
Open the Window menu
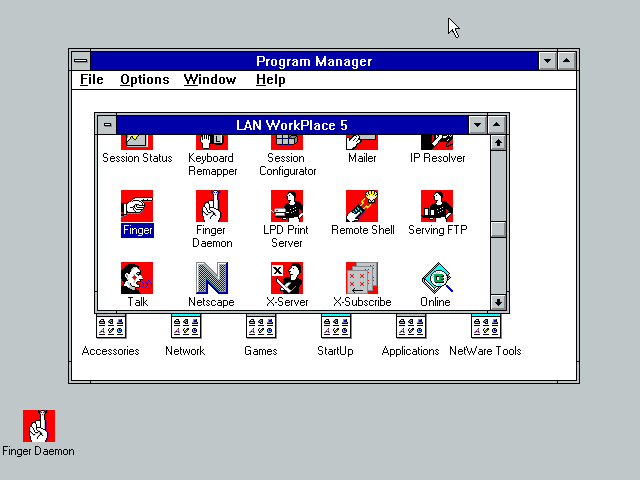coord(210,79)
